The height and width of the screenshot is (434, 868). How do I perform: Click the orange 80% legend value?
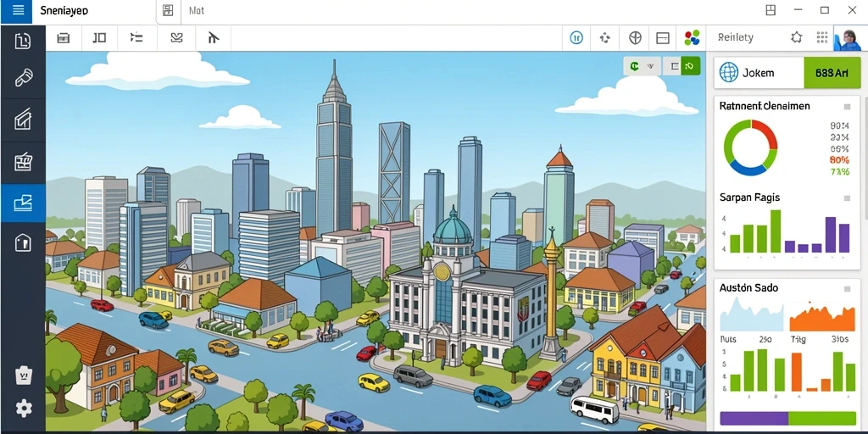(x=839, y=160)
